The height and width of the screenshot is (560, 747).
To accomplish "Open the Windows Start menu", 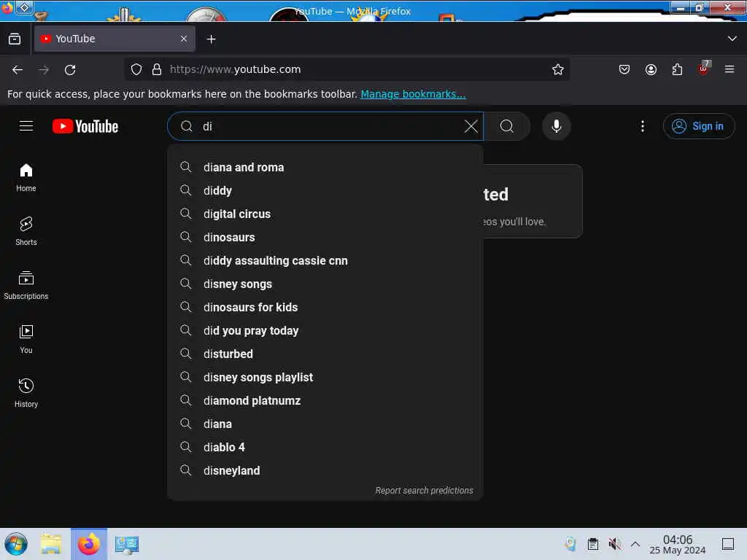I will point(16,544).
